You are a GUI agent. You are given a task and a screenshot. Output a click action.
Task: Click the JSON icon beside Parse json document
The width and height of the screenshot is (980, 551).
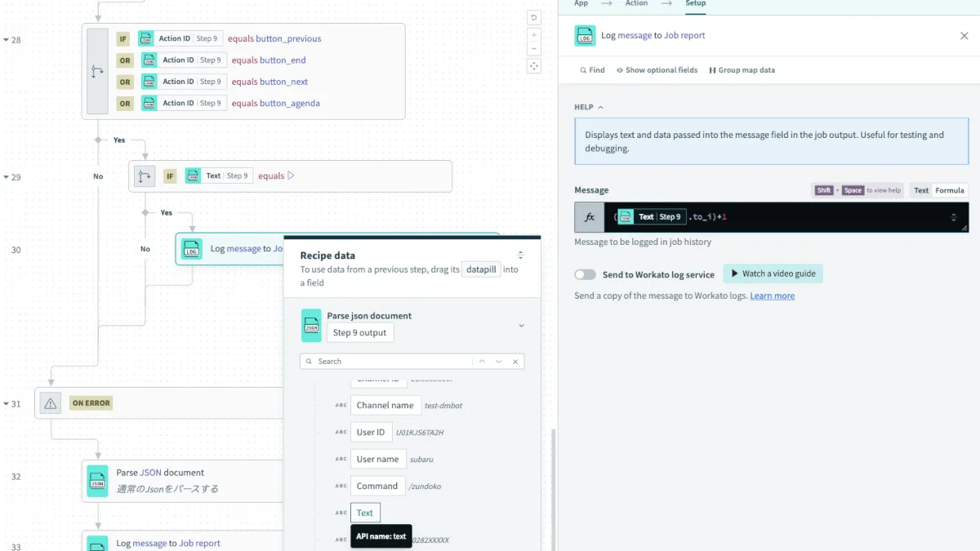311,325
